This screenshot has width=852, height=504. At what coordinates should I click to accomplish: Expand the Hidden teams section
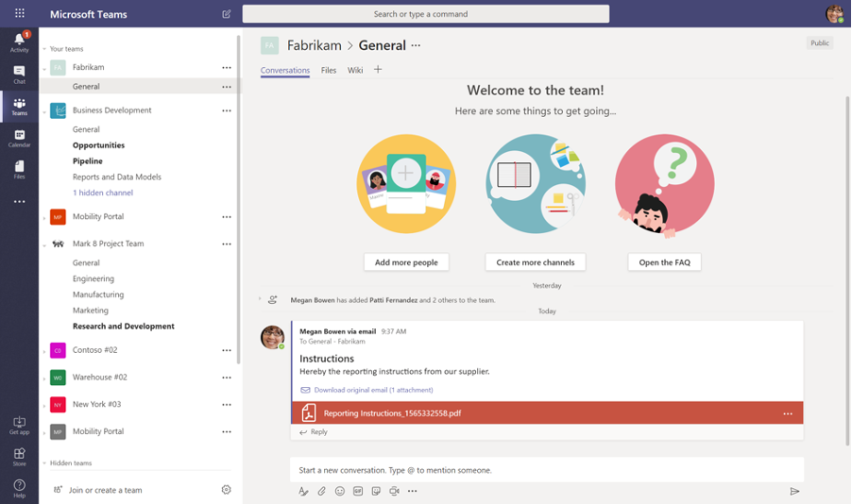click(43, 463)
